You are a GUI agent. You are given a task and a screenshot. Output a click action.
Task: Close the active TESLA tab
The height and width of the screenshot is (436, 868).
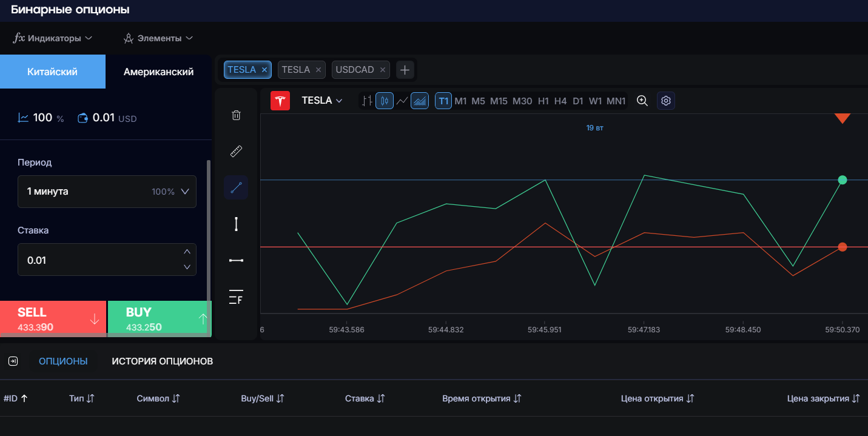(264, 70)
